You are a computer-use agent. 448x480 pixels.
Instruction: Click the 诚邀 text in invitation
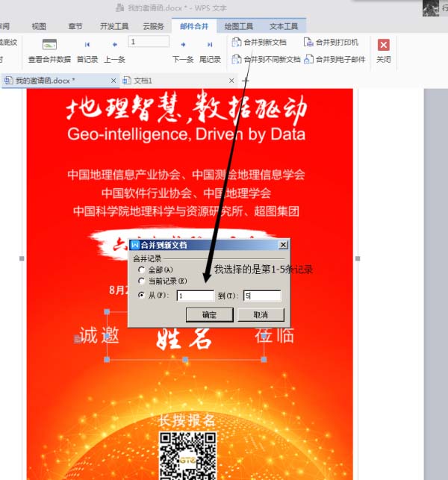tap(99, 335)
